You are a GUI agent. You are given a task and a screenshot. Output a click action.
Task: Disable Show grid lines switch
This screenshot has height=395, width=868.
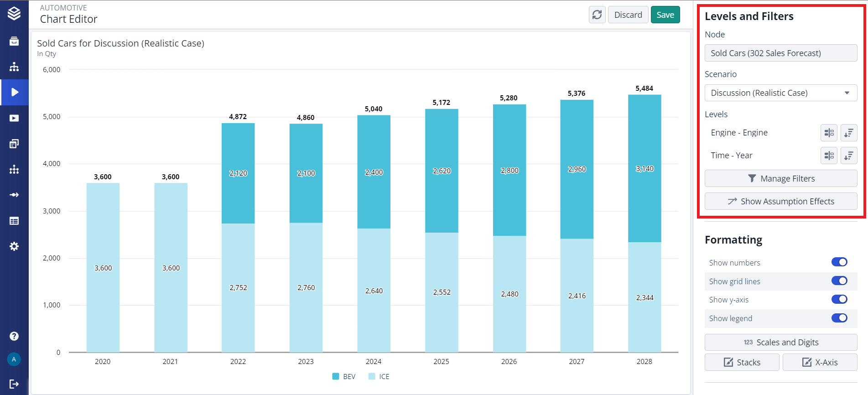pyautogui.click(x=839, y=281)
